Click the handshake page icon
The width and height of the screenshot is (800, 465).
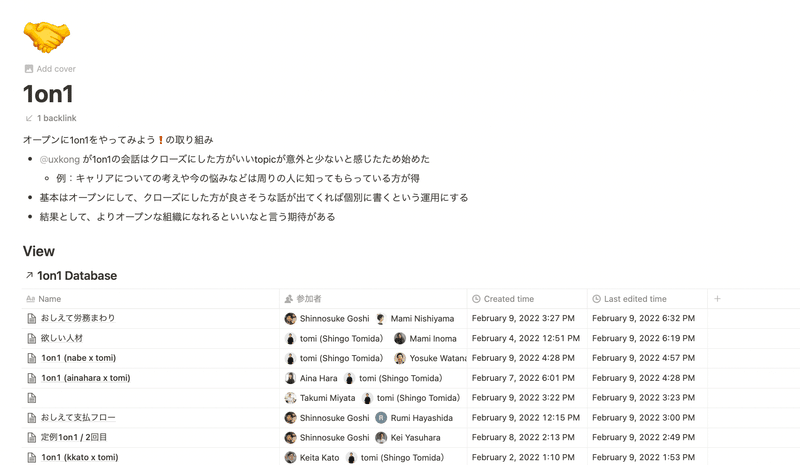tap(46, 37)
